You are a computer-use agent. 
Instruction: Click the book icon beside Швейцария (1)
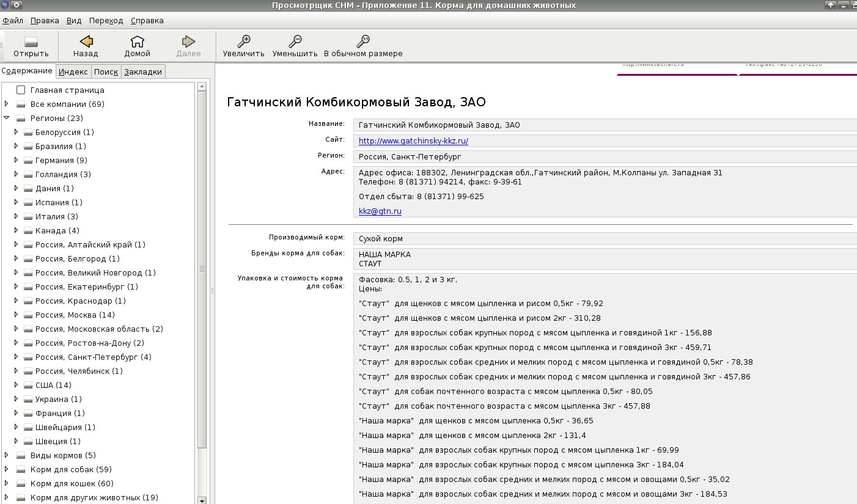(28, 428)
